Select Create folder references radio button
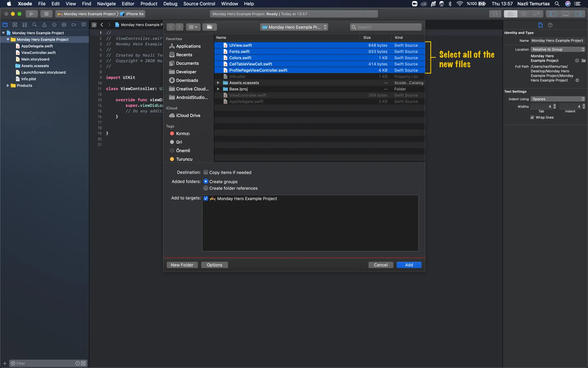588x368 pixels. pyautogui.click(x=206, y=188)
